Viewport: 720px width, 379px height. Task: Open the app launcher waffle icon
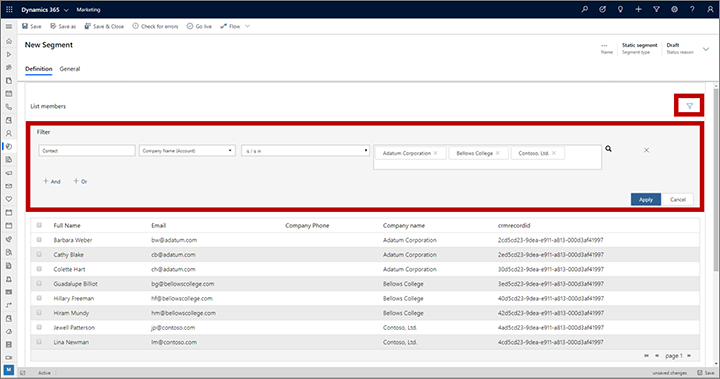pos(9,9)
